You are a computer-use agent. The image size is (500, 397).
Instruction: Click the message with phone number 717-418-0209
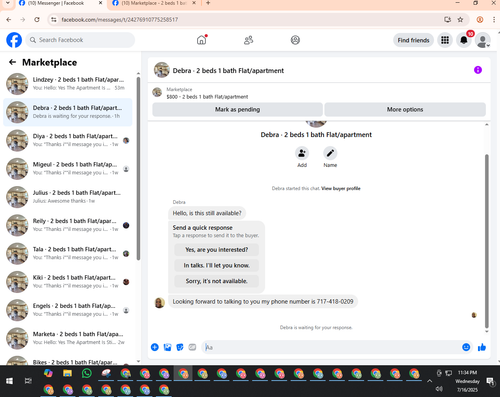point(263,302)
